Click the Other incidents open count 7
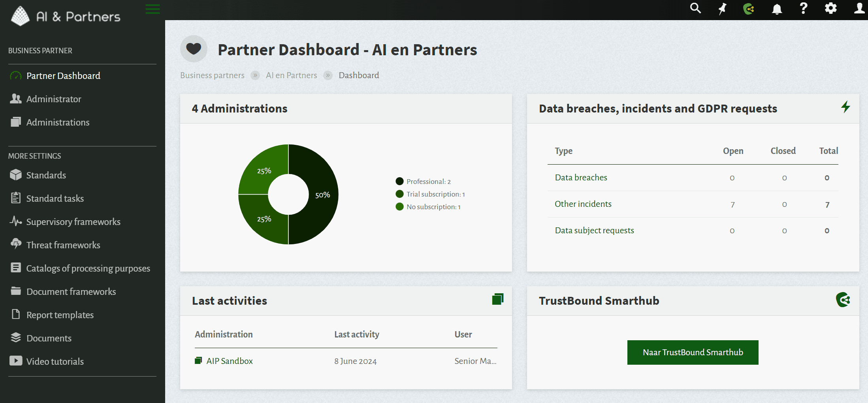 coord(732,204)
